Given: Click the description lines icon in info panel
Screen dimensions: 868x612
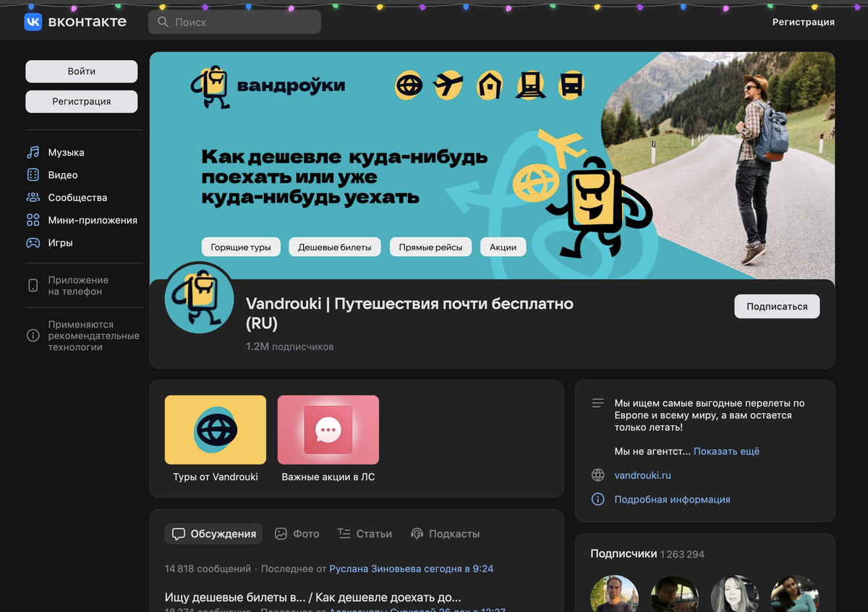Looking at the screenshot, I should tap(597, 403).
